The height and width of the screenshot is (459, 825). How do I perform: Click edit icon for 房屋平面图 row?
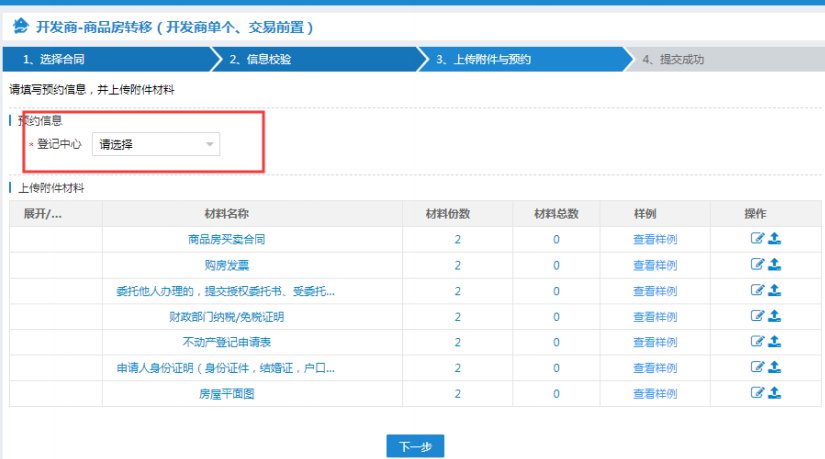pos(757,393)
